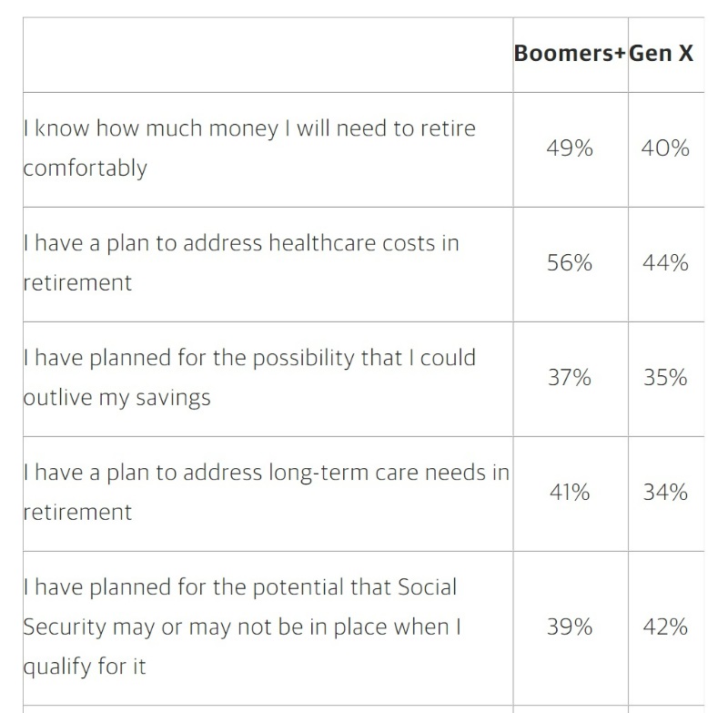This screenshot has width=728, height=713.
Task: Click the word 'comfortably' in the first row
Action: click(85, 168)
